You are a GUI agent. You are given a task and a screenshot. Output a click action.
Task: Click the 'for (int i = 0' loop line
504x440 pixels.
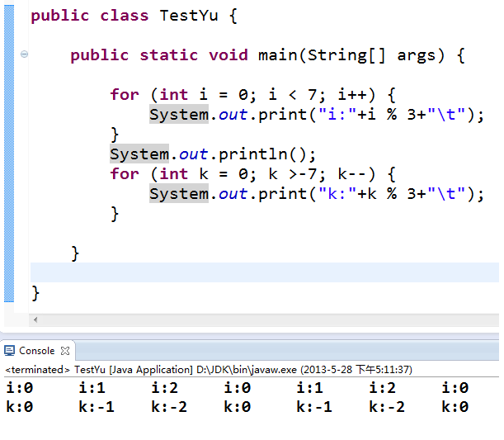(x=252, y=95)
